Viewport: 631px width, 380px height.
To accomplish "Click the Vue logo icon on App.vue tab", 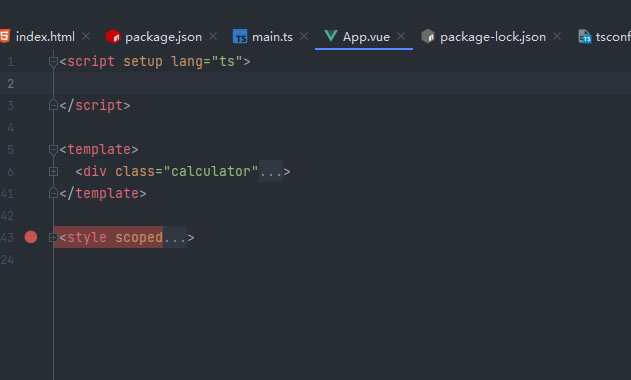I will (x=331, y=36).
